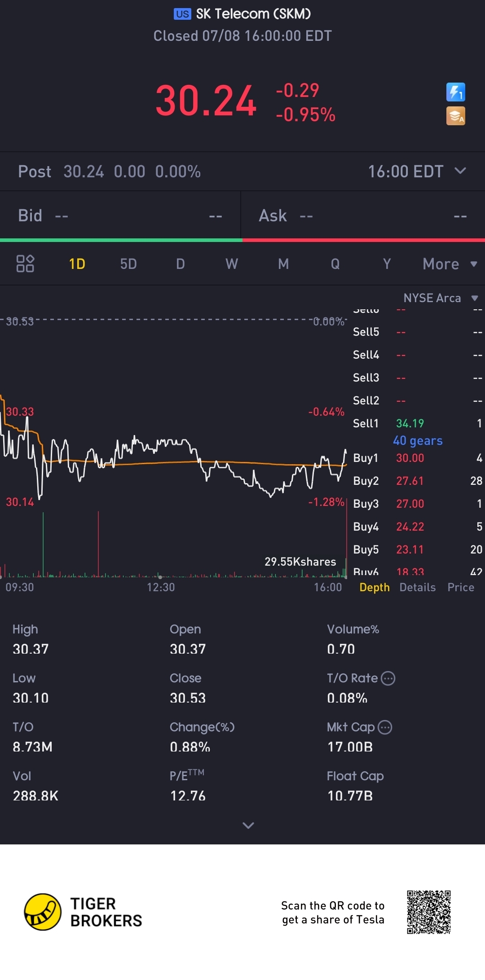Image resolution: width=485 pixels, height=980 pixels.
Task: Open the Mkt Cap info bubble
Action: (385, 727)
